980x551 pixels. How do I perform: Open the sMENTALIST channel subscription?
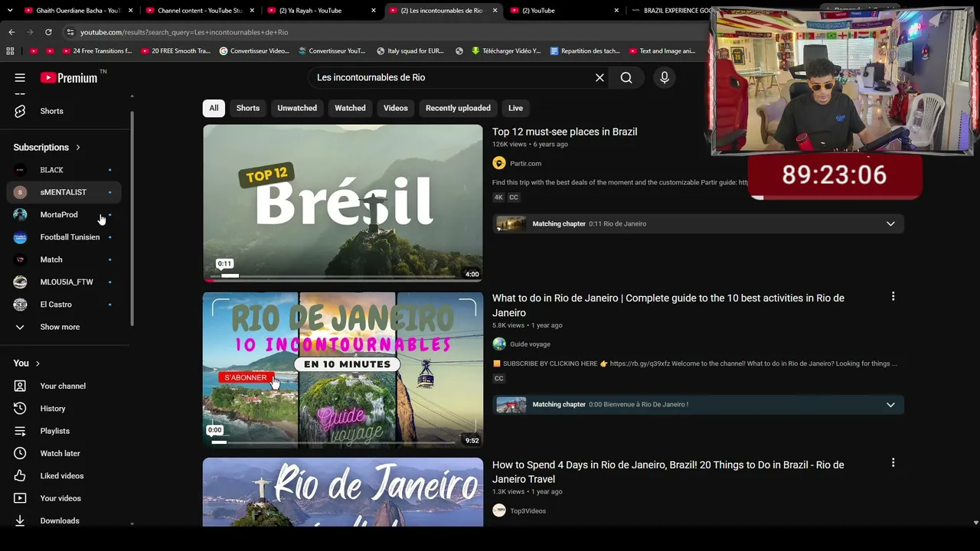pos(64,192)
